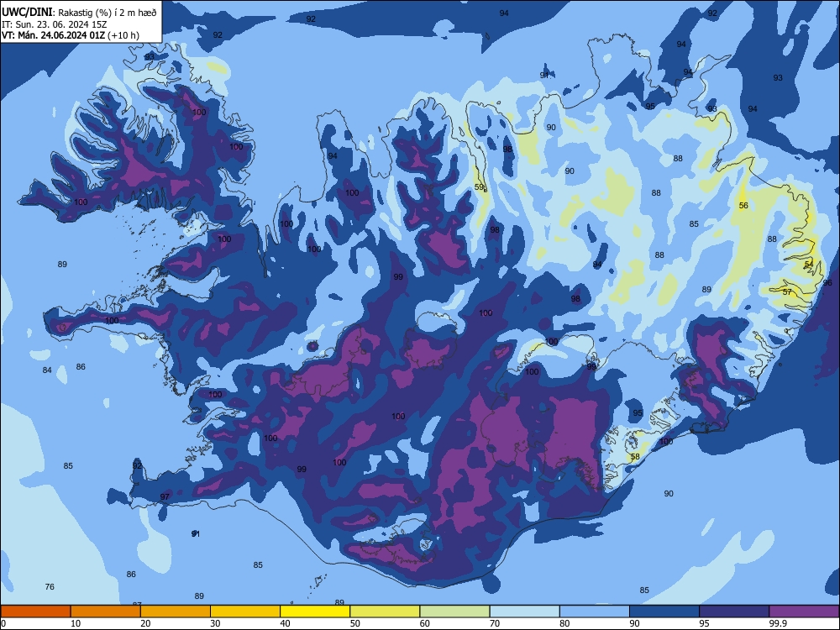Click the humidity value "56" on the map

[x=743, y=206]
